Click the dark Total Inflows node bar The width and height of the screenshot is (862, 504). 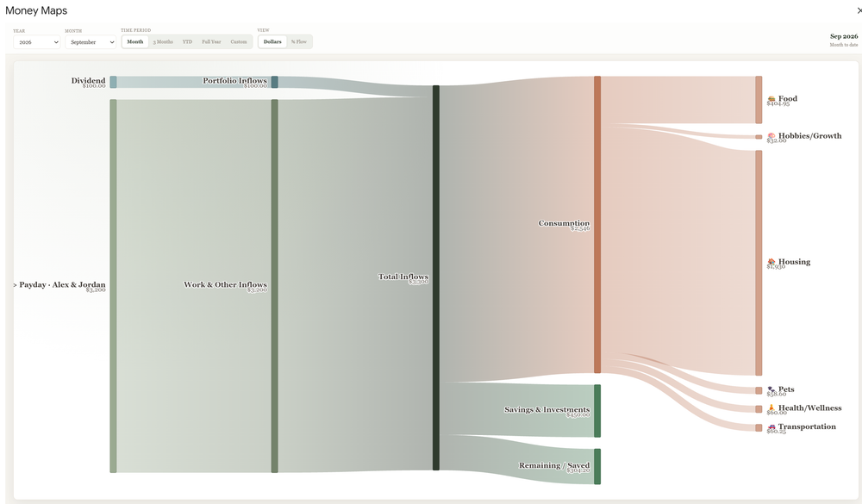436,277
